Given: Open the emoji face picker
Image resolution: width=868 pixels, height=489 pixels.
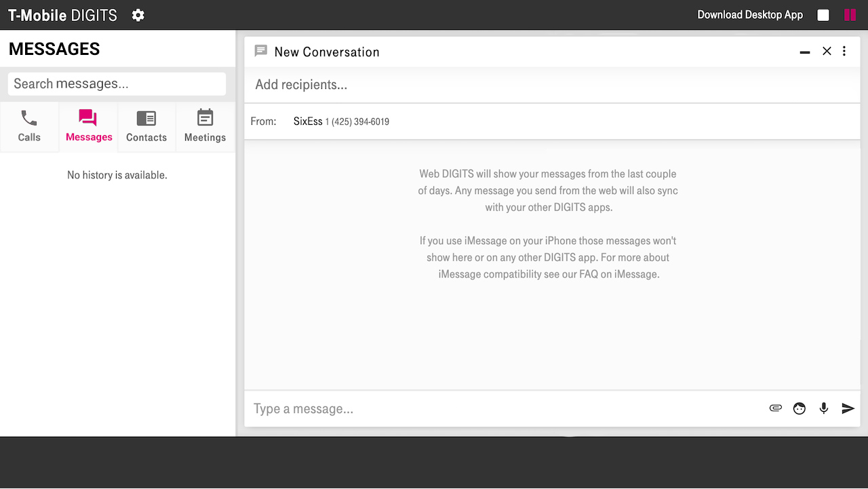Looking at the screenshot, I should coord(800,408).
